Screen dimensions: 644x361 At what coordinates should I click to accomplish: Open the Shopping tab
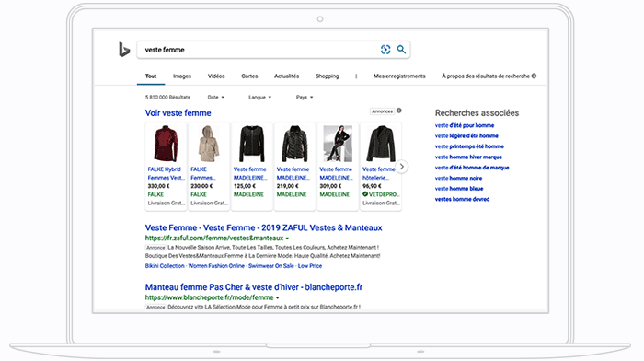[327, 76]
